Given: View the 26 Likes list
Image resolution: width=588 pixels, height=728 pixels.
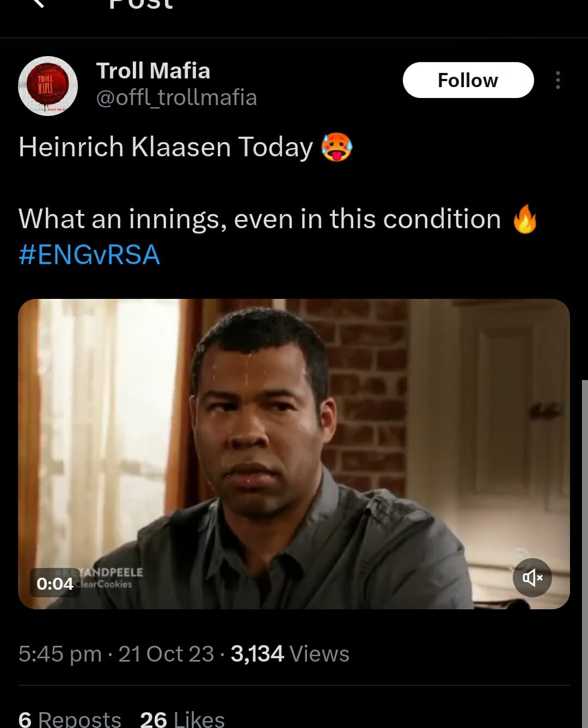Looking at the screenshot, I should 182,719.
